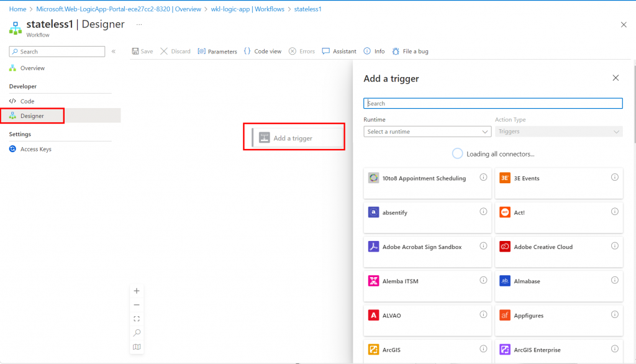Show info for ArcGIS Enterprise
Image resolution: width=636 pixels, height=364 pixels.
click(x=614, y=348)
